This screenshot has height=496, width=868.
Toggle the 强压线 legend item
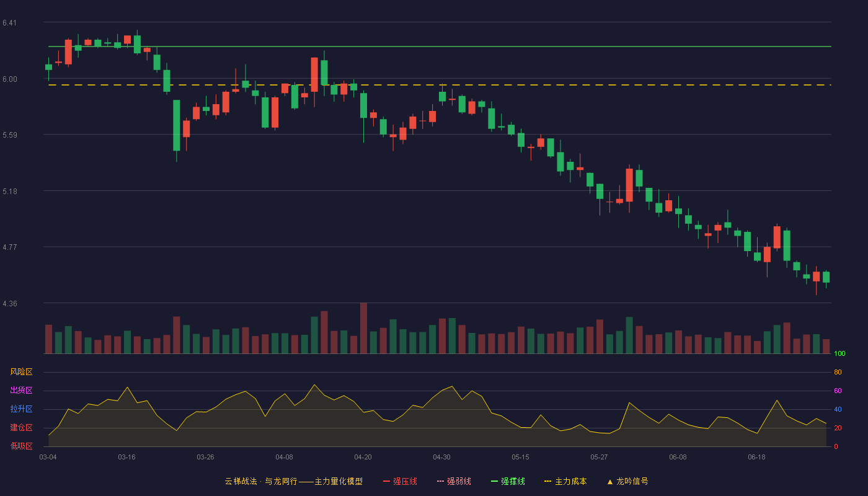tap(400, 481)
